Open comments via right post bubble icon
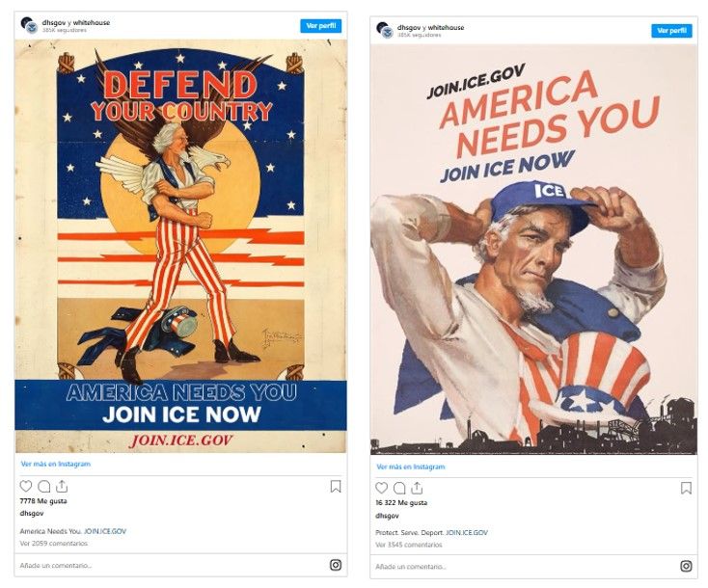Image resolution: width=708 pixels, height=588 pixels. [399, 488]
